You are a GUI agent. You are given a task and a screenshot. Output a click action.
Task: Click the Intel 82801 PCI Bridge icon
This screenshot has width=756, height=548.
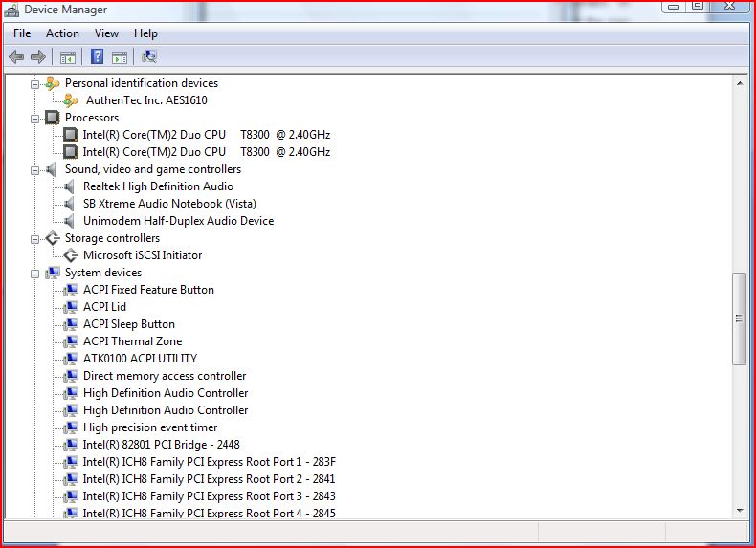coord(71,445)
